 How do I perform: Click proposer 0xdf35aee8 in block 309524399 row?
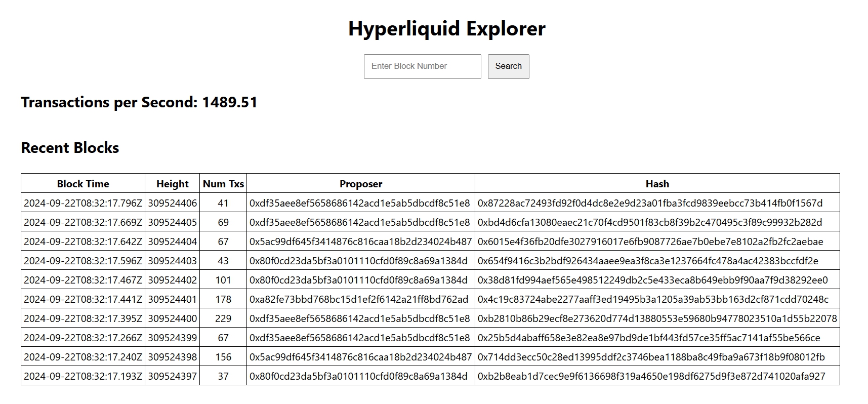360,338
